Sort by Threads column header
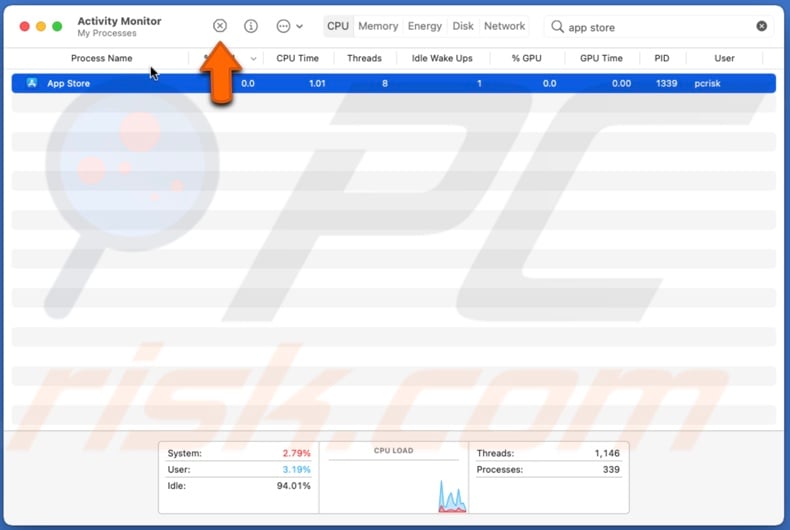Screen dimensions: 790x530 click(364, 58)
